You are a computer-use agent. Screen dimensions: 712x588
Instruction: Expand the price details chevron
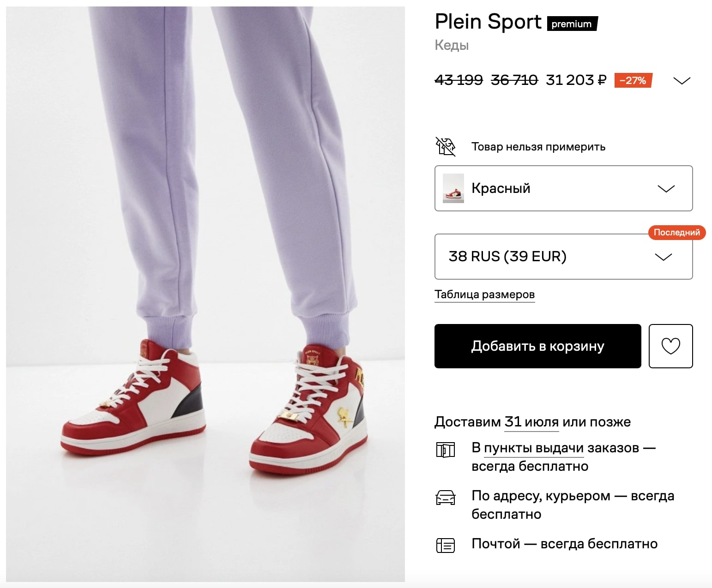click(x=682, y=81)
